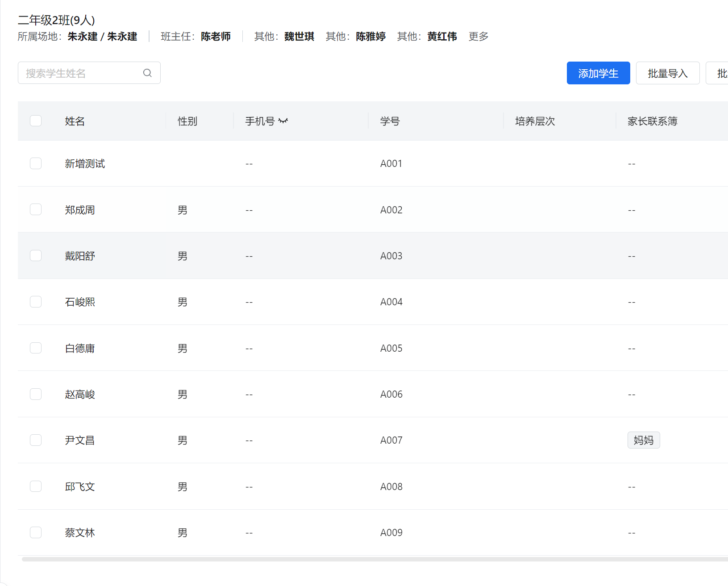Click student ID A004
This screenshot has width=728, height=586.
click(391, 302)
